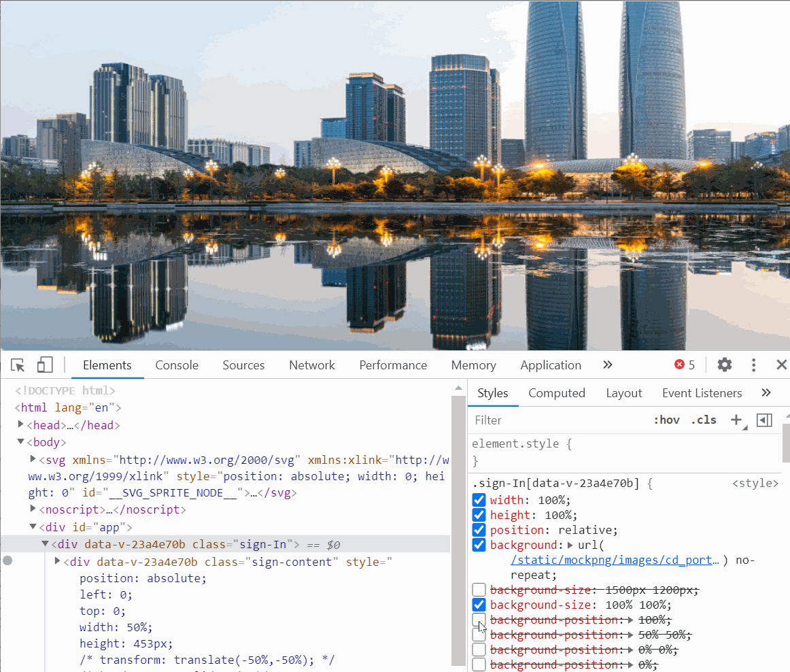
Task: Click the red error count indicator
Action: (685, 365)
